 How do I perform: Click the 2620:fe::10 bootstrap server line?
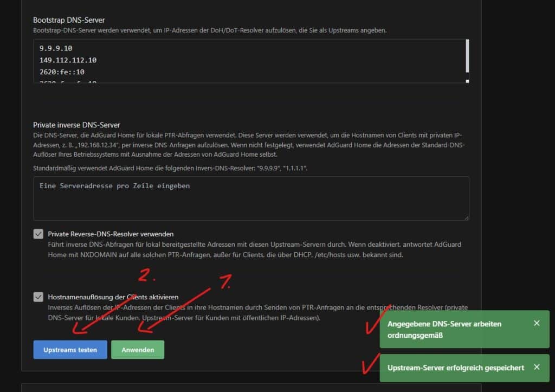(x=62, y=72)
